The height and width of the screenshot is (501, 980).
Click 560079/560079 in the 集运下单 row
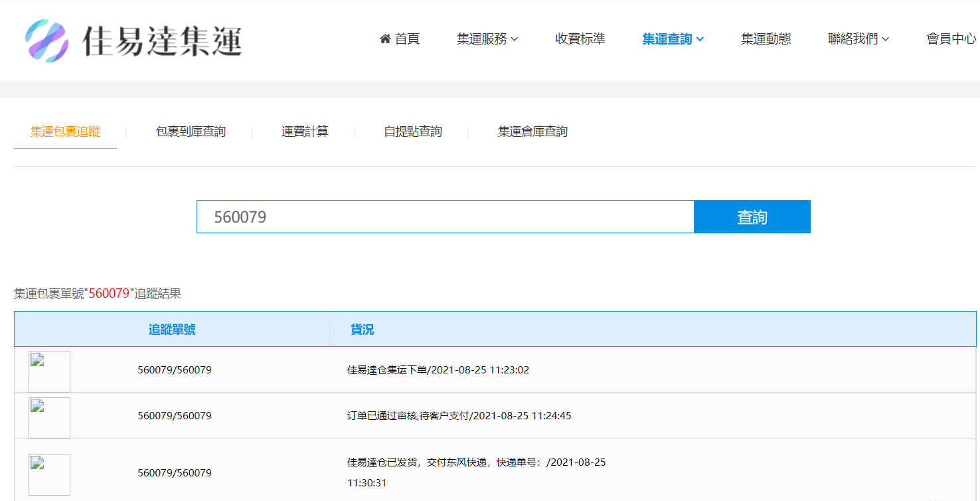tap(175, 370)
